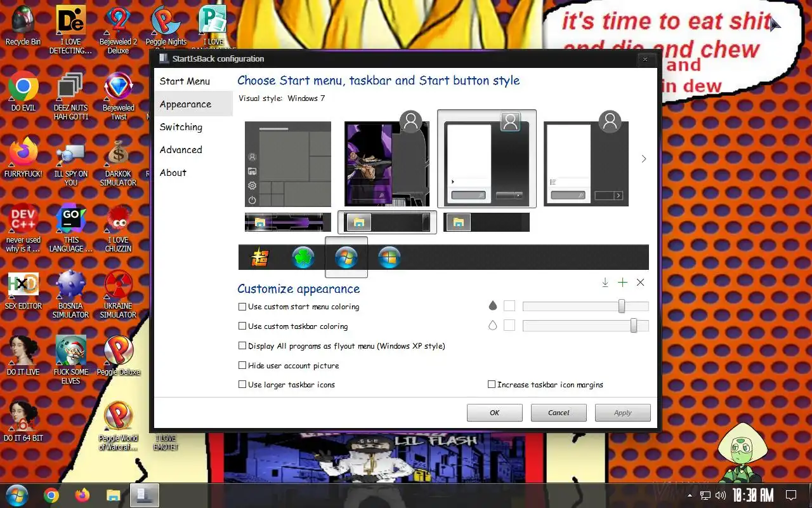Click the download arrow icon above Customize appearance
812x508 pixels.
click(605, 283)
